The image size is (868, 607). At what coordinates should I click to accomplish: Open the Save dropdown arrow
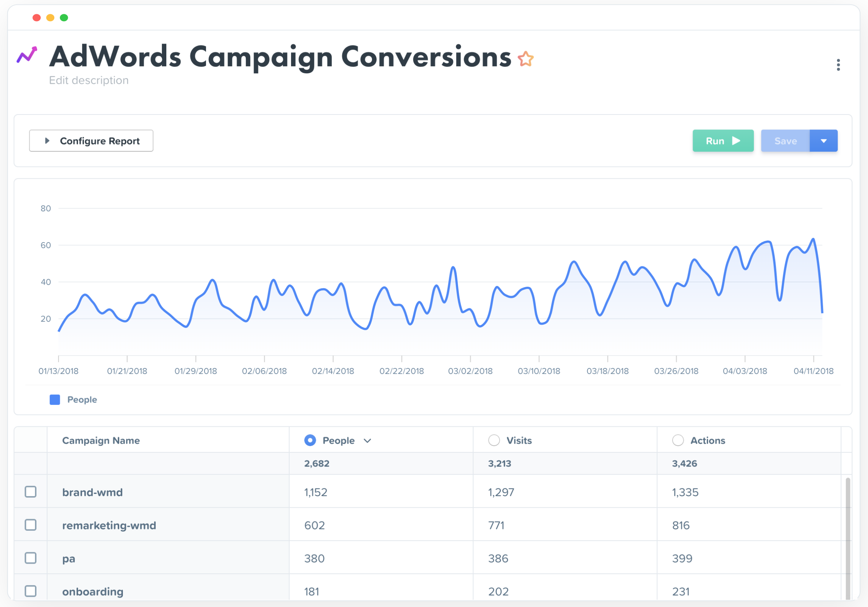824,141
